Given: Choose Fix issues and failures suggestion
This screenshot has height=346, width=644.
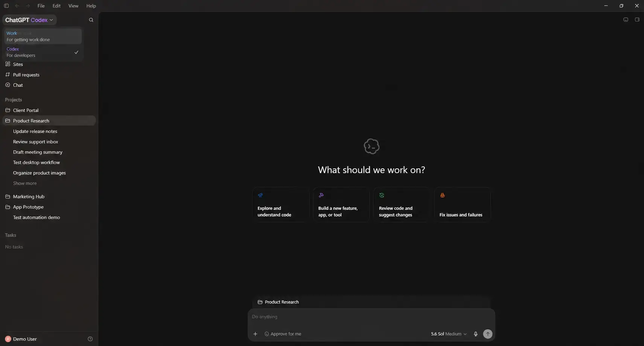Looking at the screenshot, I should pyautogui.click(x=463, y=205).
